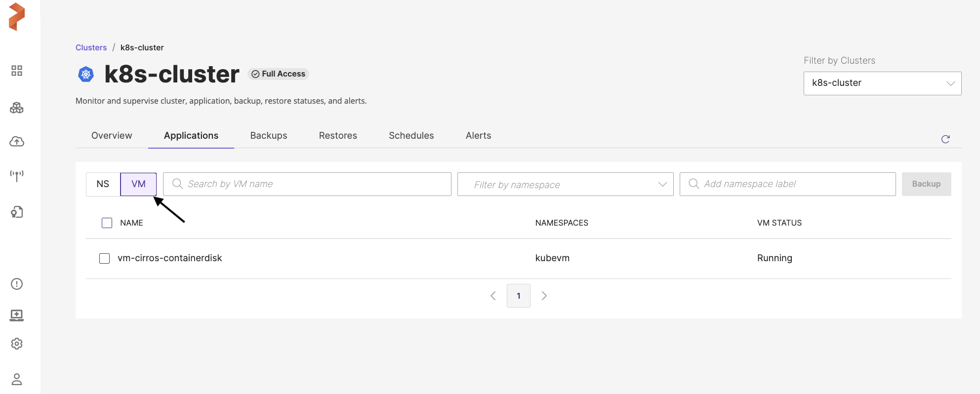Viewport: 980px width, 394px height.
Task: Click the Backup button
Action: [926, 184]
